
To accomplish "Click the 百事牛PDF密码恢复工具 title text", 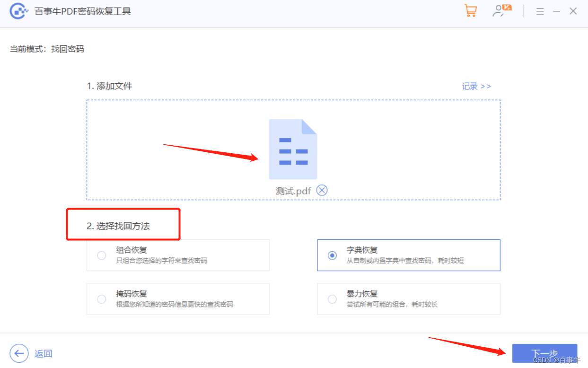I will pyautogui.click(x=83, y=11).
